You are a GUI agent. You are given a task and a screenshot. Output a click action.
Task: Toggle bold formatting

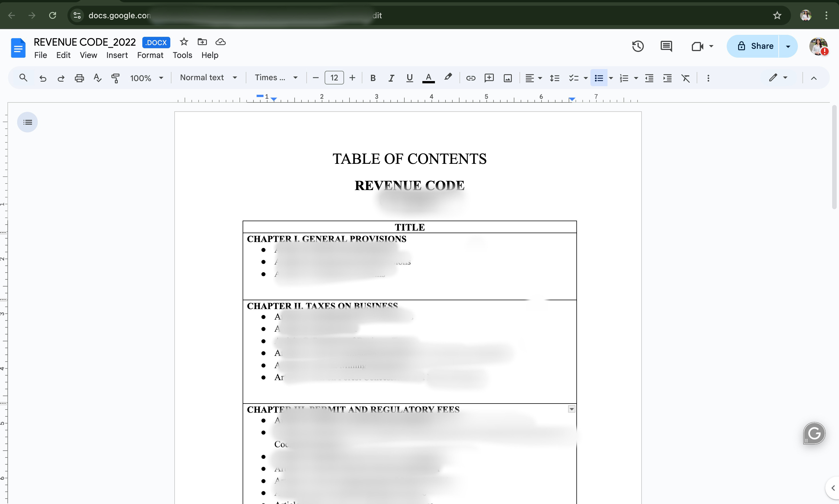click(x=373, y=78)
